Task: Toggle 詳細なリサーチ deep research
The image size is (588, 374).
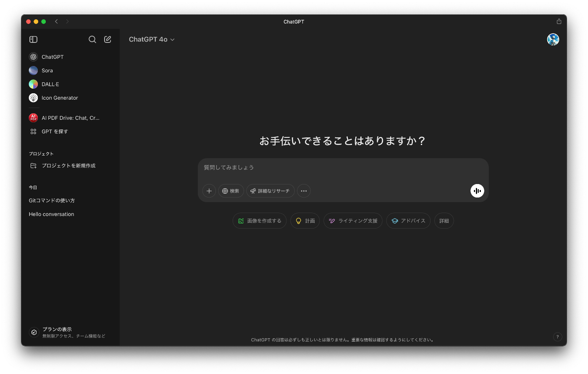Action: click(x=270, y=191)
